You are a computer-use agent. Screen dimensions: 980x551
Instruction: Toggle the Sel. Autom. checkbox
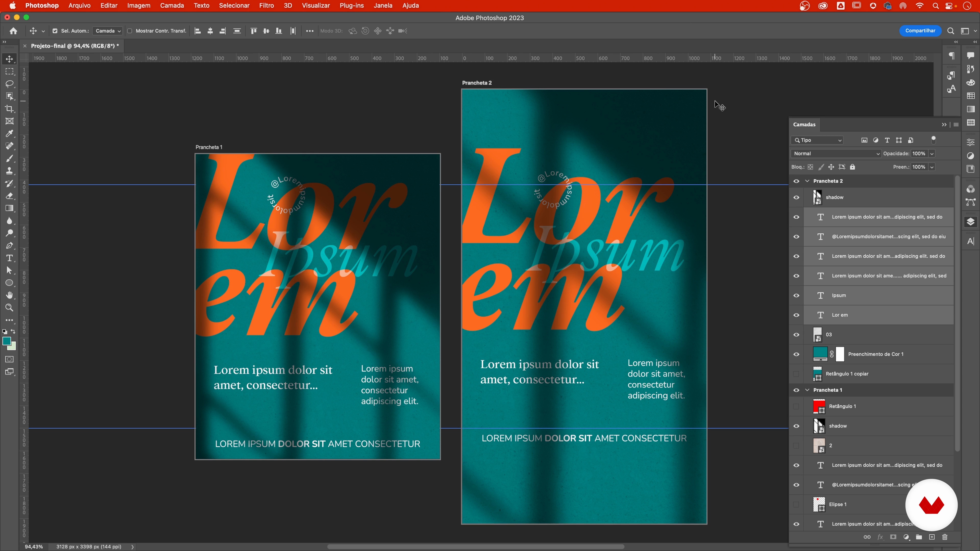tap(55, 31)
